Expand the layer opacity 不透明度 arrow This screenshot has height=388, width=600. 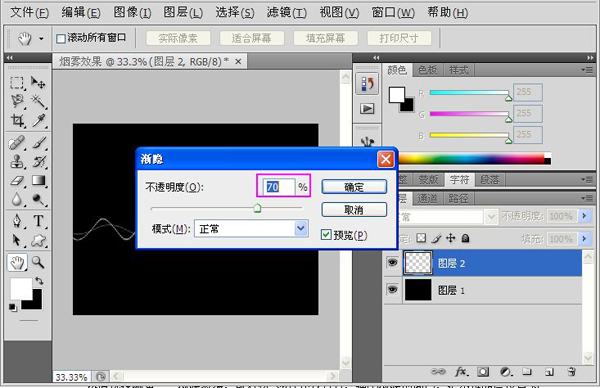[x=585, y=216]
